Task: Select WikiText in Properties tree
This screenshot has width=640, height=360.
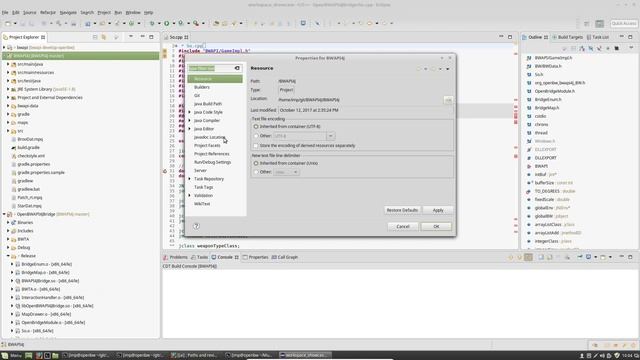Action: tap(202, 204)
